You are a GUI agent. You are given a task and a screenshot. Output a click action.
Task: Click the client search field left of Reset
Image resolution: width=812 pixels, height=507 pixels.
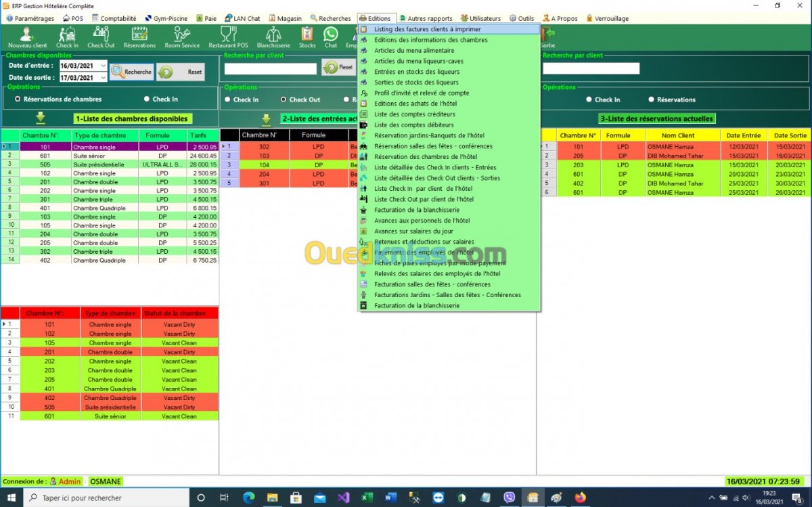[x=271, y=68]
